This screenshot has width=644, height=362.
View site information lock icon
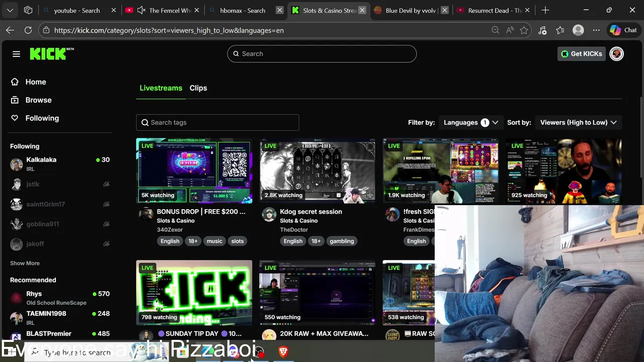(x=46, y=30)
